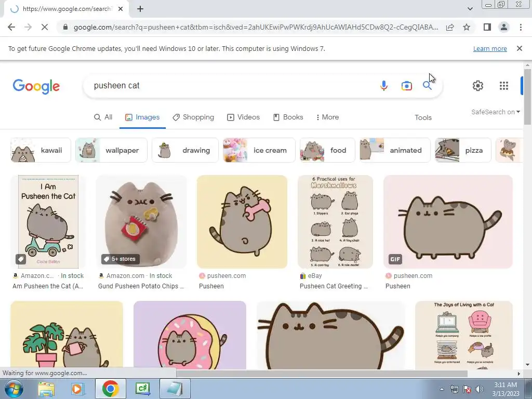Toggle Chrome side panel icon
532x399 pixels.
pyautogui.click(x=487, y=27)
